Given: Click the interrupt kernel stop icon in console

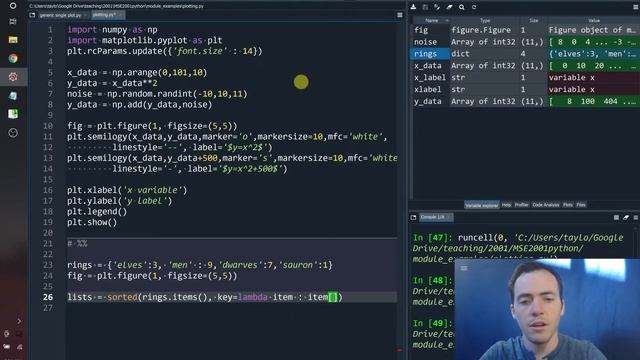Looking at the screenshot, I should [x=616, y=218].
